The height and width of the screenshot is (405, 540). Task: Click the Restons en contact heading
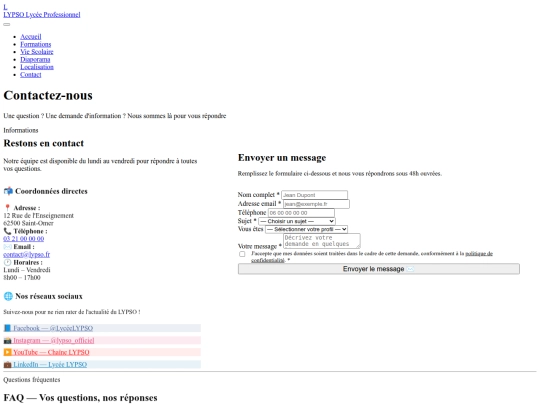pos(43,143)
